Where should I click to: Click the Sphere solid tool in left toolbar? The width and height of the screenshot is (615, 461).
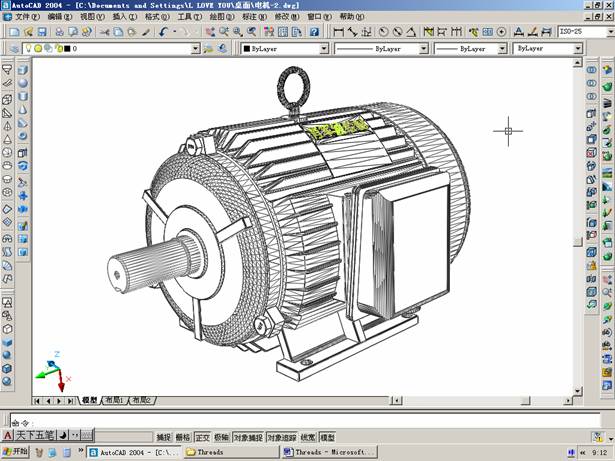pyautogui.click(x=23, y=83)
